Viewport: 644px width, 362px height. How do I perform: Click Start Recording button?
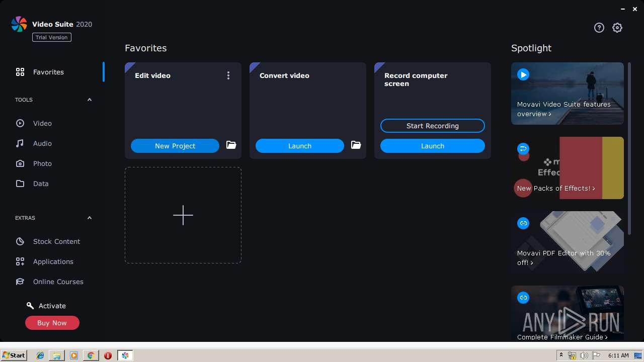click(x=433, y=126)
